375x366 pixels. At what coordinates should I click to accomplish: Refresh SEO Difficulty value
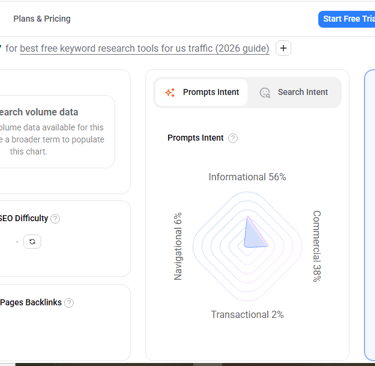click(x=32, y=242)
